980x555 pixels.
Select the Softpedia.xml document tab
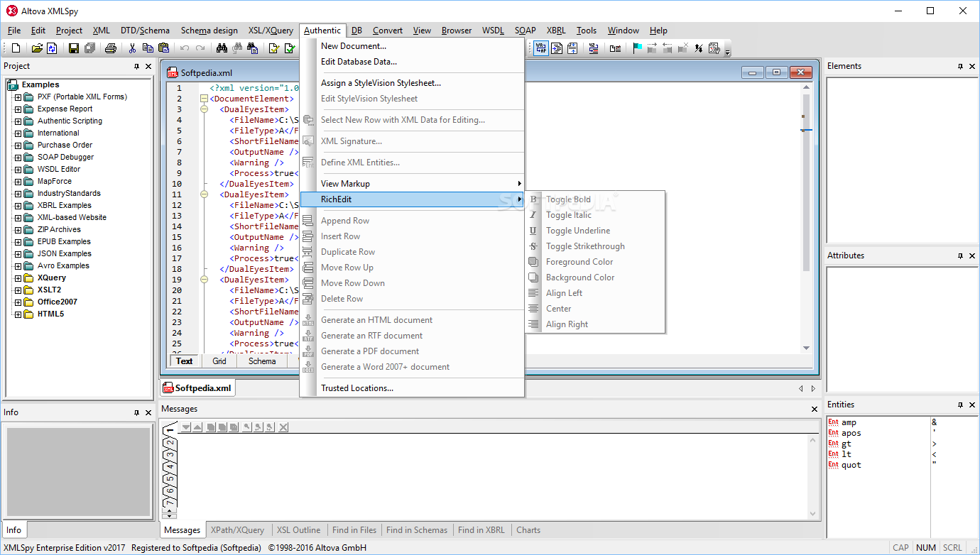point(197,388)
